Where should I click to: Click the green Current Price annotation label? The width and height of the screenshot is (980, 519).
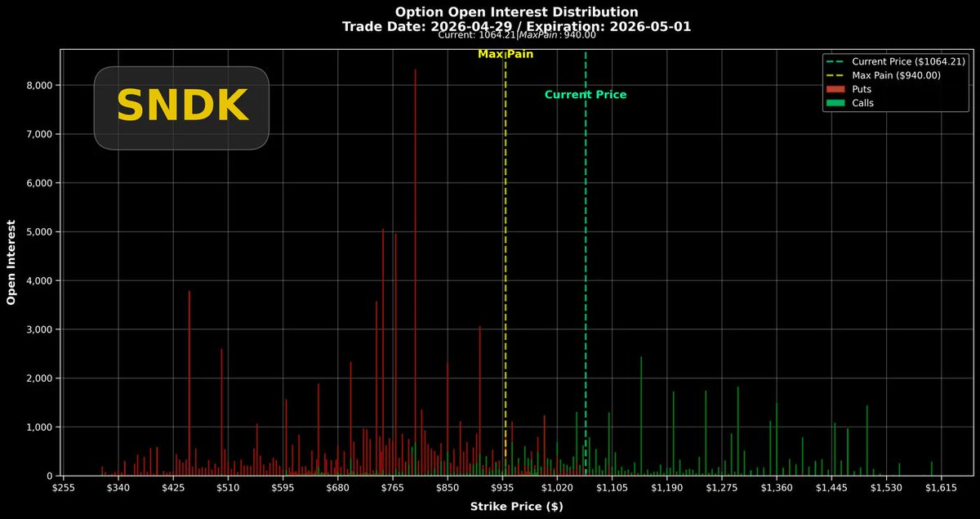(x=586, y=95)
